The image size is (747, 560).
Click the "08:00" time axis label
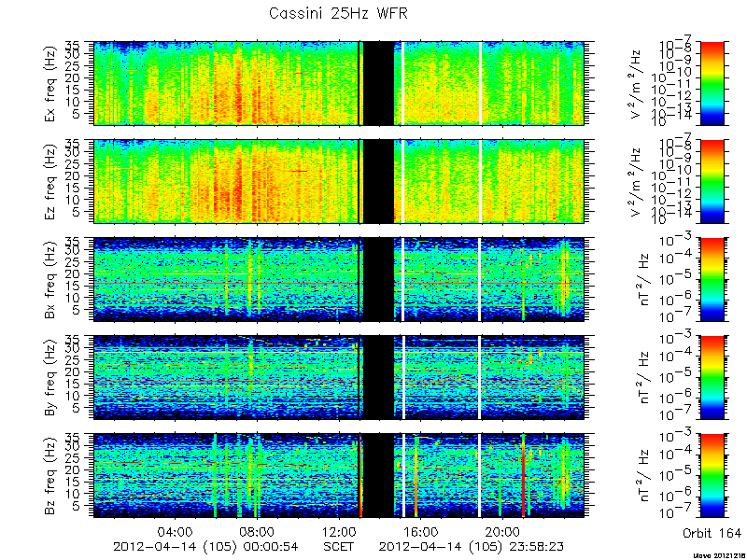(x=257, y=531)
